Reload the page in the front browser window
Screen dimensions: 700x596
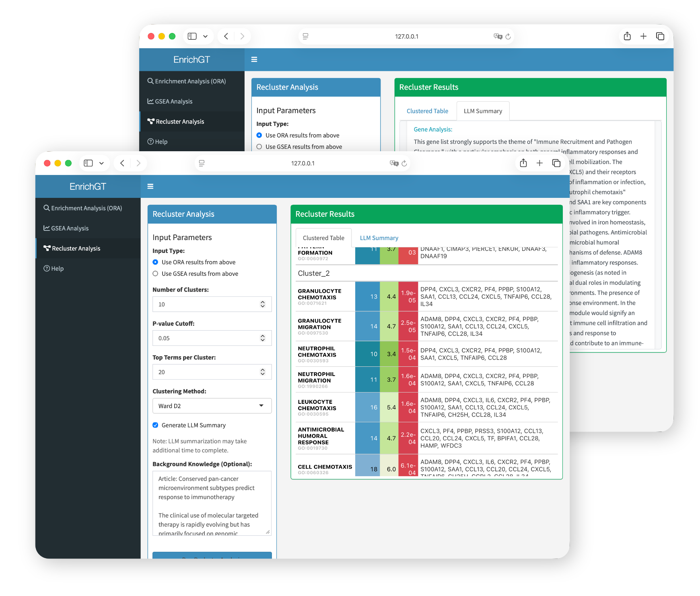point(404,163)
